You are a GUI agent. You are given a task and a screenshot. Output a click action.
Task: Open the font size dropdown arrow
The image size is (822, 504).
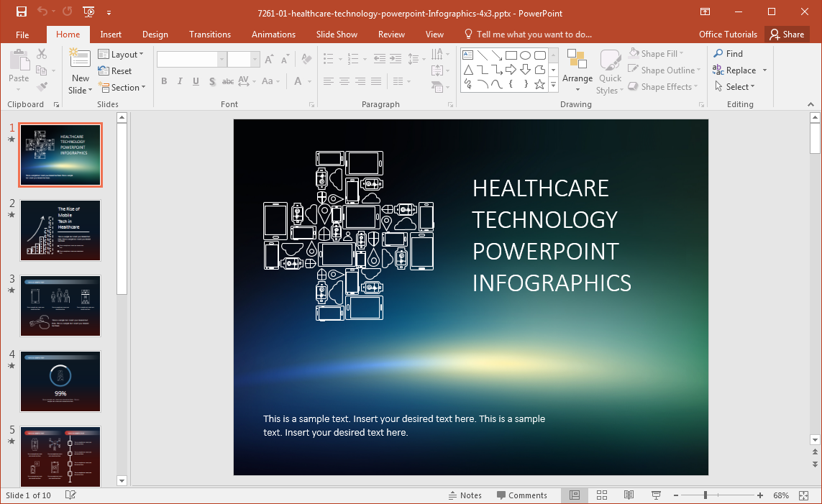tap(255, 59)
